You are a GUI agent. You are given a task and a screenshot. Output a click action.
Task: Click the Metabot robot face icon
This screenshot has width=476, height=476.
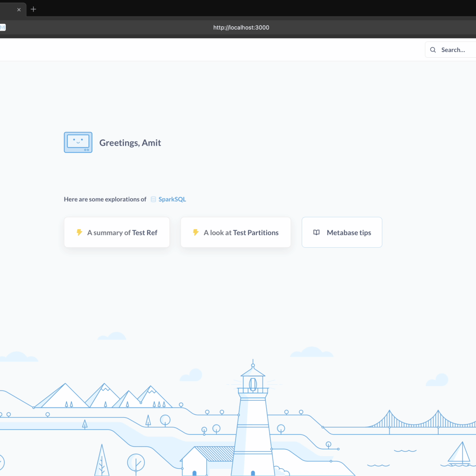[78, 142]
